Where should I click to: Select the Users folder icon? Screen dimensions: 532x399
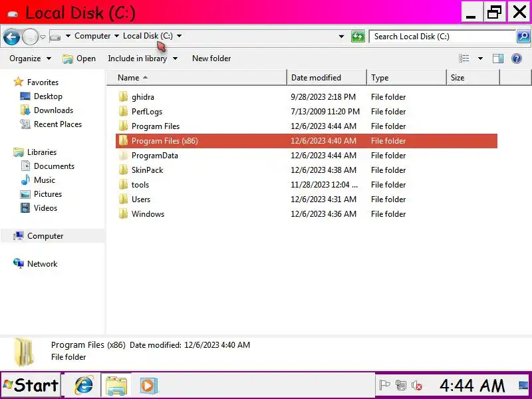click(124, 199)
